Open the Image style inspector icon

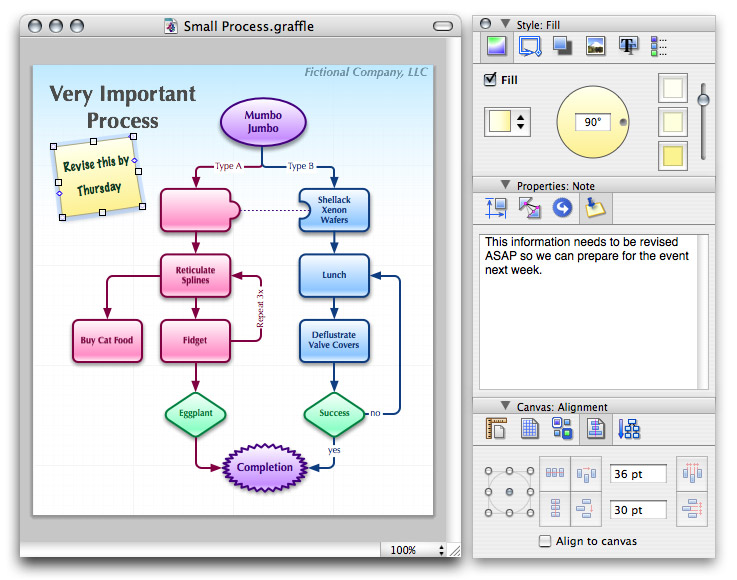pyautogui.click(x=595, y=46)
